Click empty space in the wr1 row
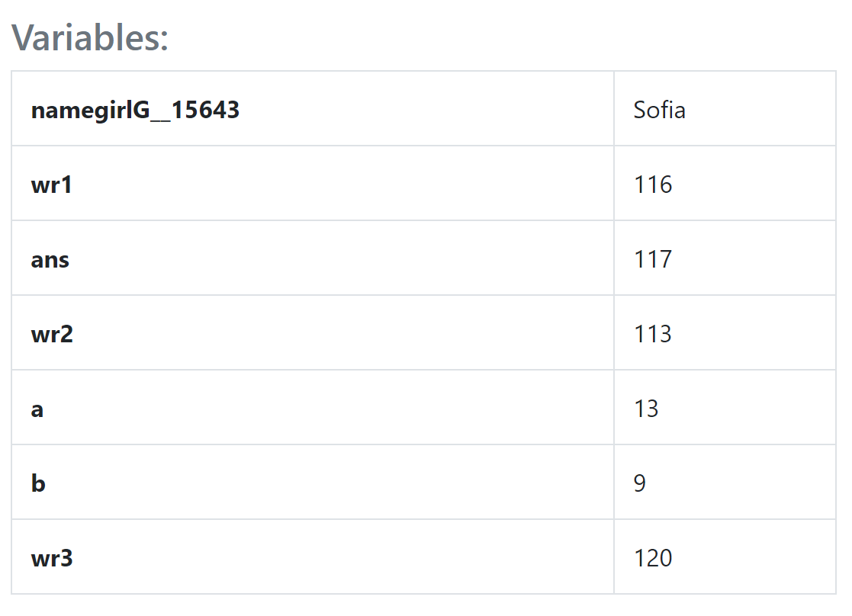The height and width of the screenshot is (616, 852). coord(342,184)
